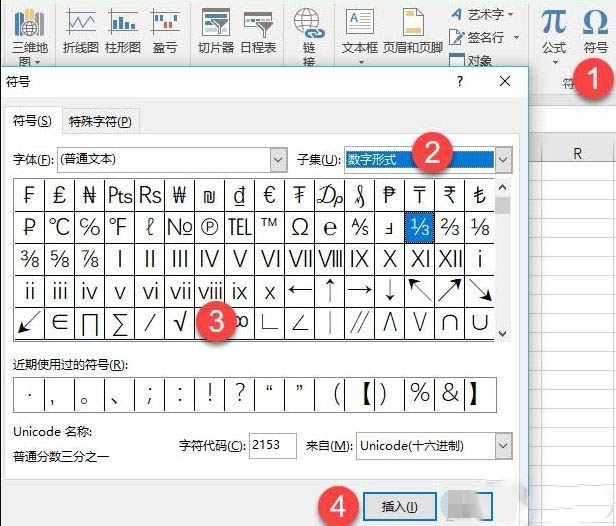Select the square root √ symbol

point(180,323)
